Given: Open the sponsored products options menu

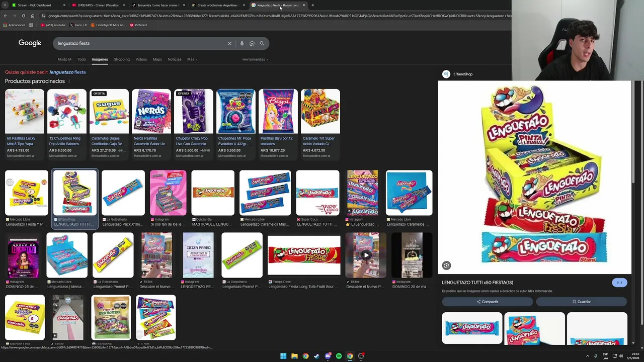Looking at the screenshot, I should tap(69, 81).
